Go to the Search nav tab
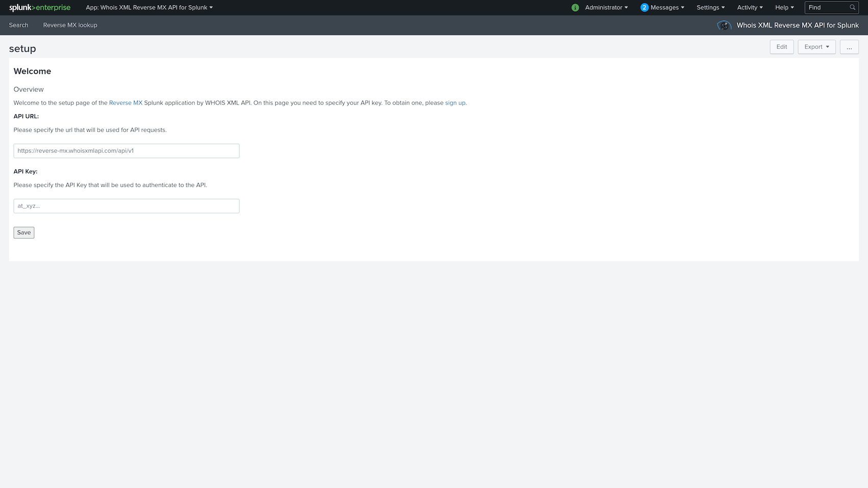This screenshot has height=488, width=868. tap(19, 25)
